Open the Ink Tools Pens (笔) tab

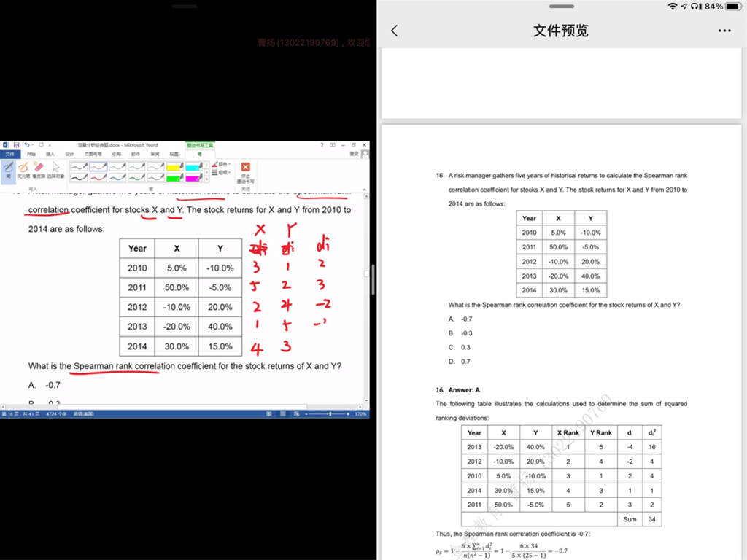[x=200, y=154]
